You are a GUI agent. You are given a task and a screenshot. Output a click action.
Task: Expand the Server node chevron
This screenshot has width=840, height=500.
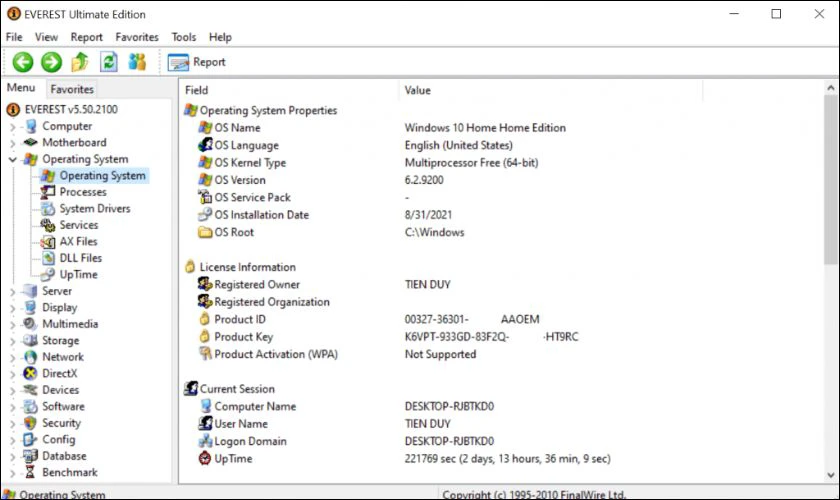coord(12,292)
